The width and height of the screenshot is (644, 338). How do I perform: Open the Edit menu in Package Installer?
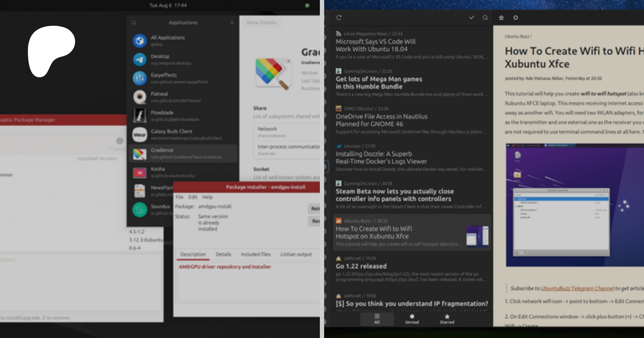click(x=193, y=197)
